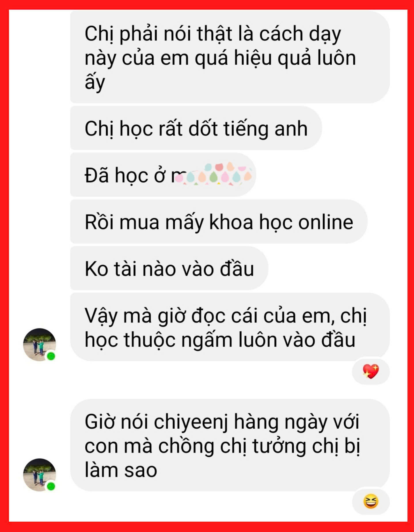
Task: Select message starting 'Vậy mà giờ đọc'
Action: (x=230, y=327)
